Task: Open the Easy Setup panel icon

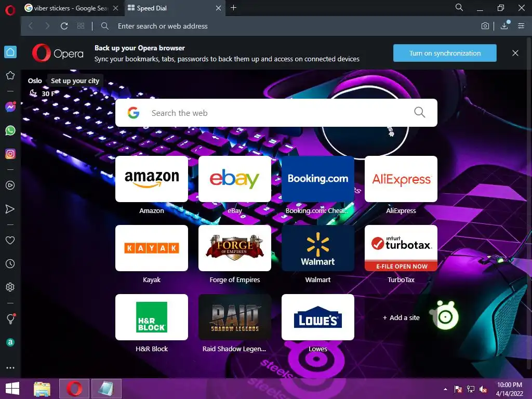Action: click(521, 26)
